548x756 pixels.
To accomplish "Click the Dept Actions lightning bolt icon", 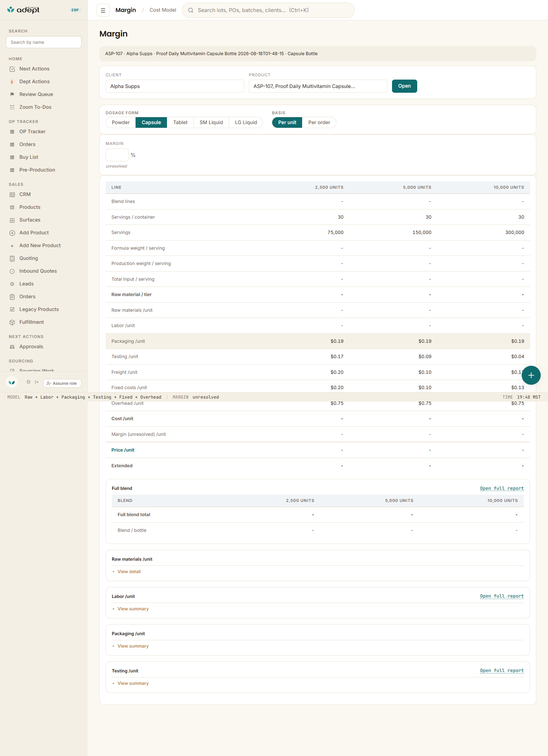I will [x=12, y=82].
